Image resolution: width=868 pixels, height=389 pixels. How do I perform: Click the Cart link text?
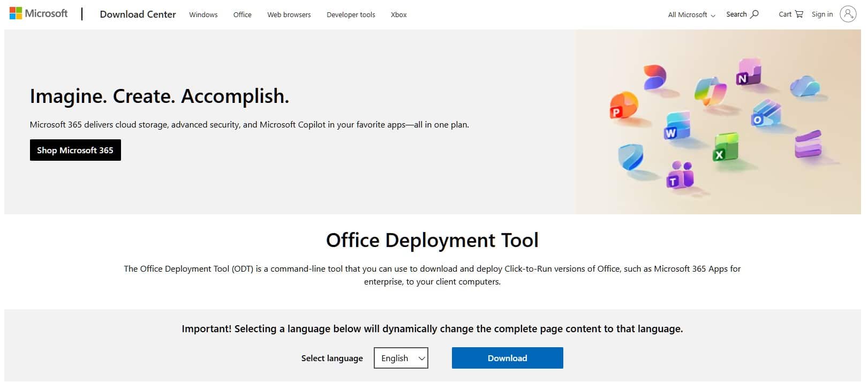point(785,14)
